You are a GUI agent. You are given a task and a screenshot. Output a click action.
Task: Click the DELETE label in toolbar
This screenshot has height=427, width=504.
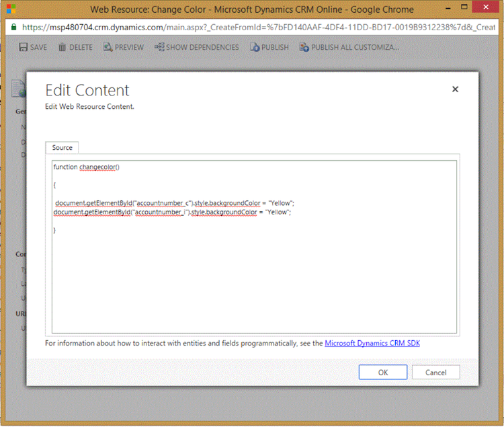point(81,47)
